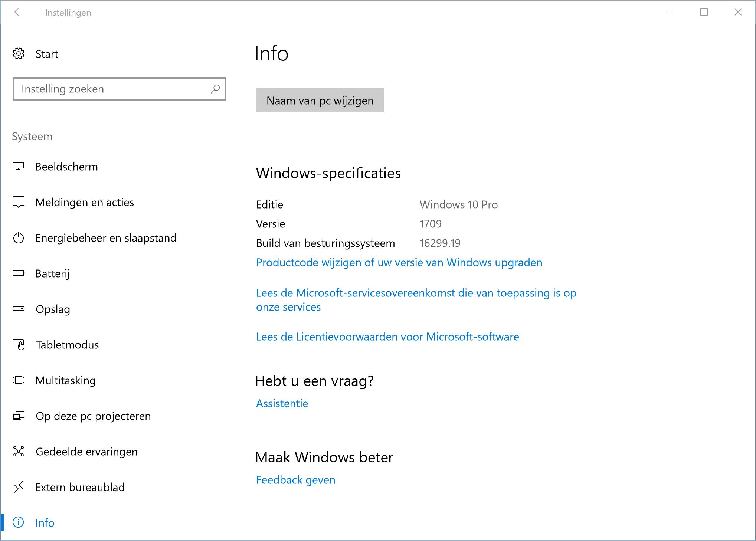756x541 pixels.
Task: Click the search magnifier icon
Action: [x=215, y=89]
